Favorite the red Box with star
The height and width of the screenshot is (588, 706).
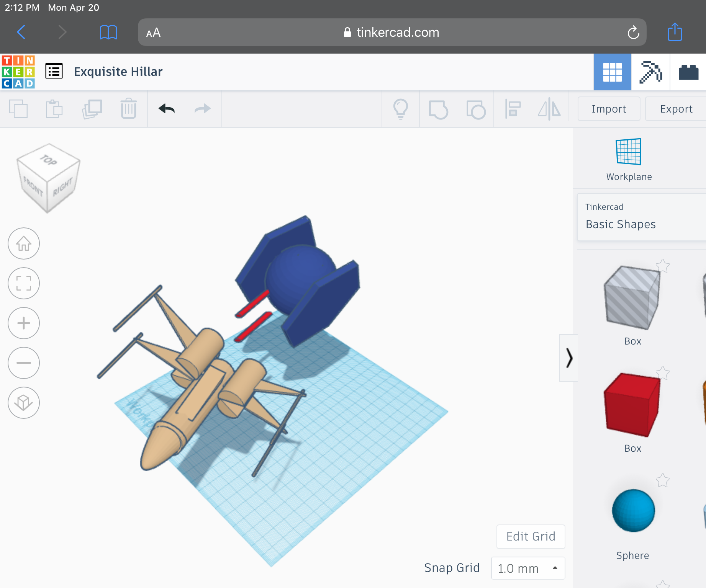(x=662, y=373)
